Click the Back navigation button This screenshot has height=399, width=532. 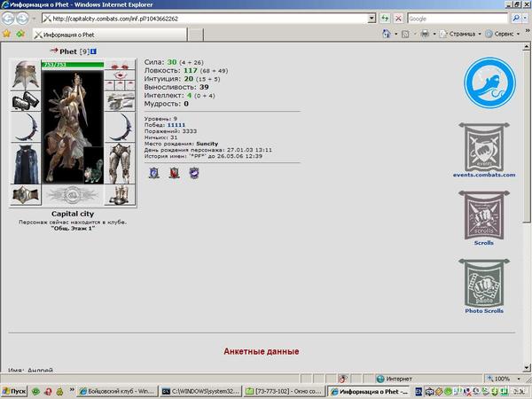point(8,19)
